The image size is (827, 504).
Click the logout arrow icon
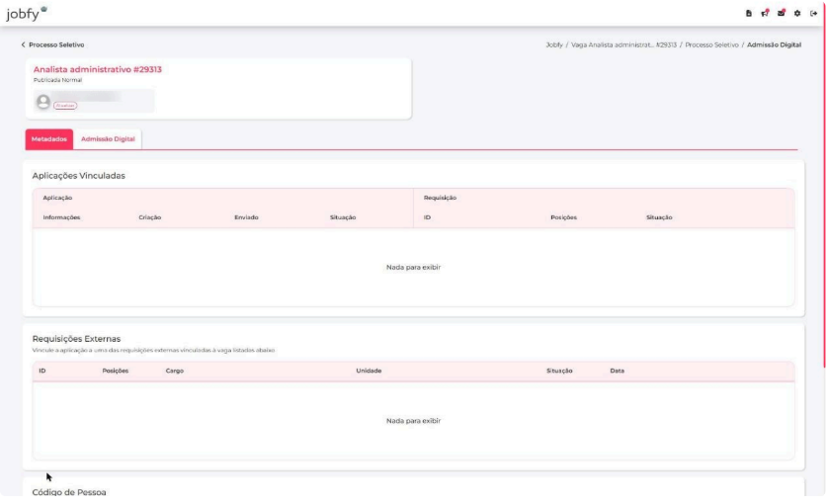pos(813,13)
